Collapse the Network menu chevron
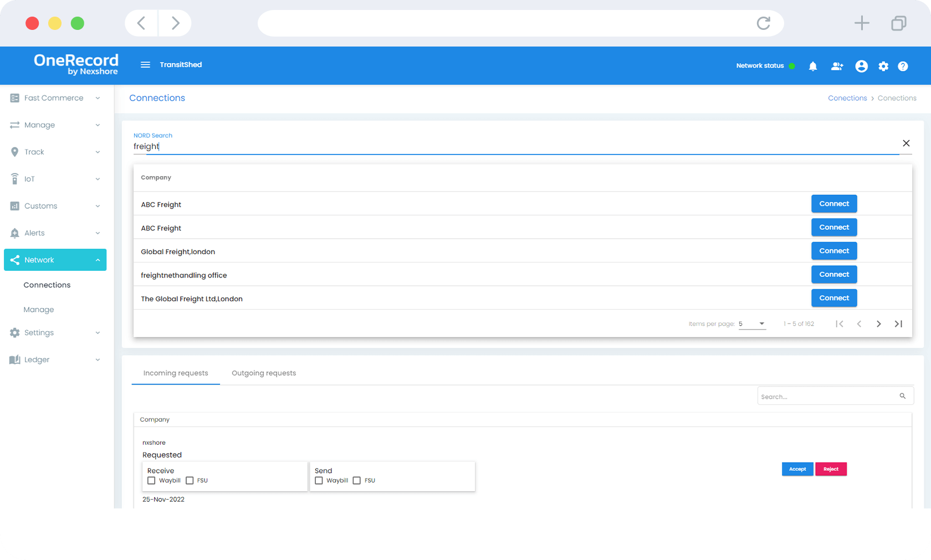 98,260
